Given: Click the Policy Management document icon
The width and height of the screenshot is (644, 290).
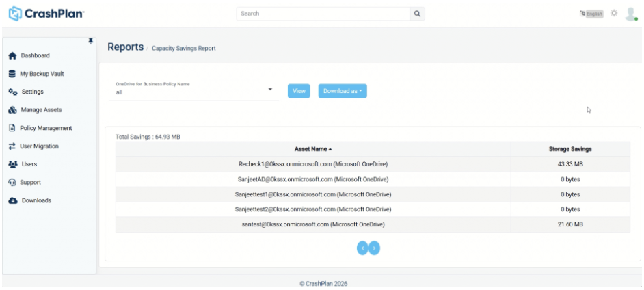Looking at the screenshot, I should tap(12, 128).
